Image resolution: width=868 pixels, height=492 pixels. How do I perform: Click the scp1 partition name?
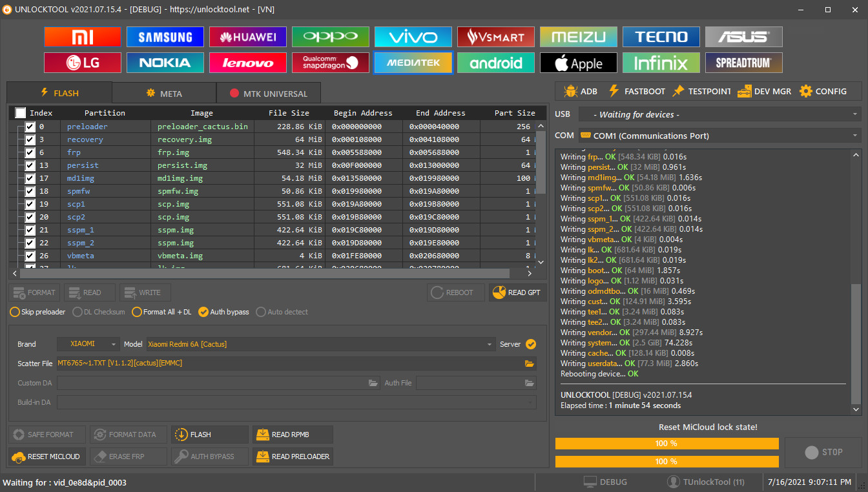pos(76,204)
